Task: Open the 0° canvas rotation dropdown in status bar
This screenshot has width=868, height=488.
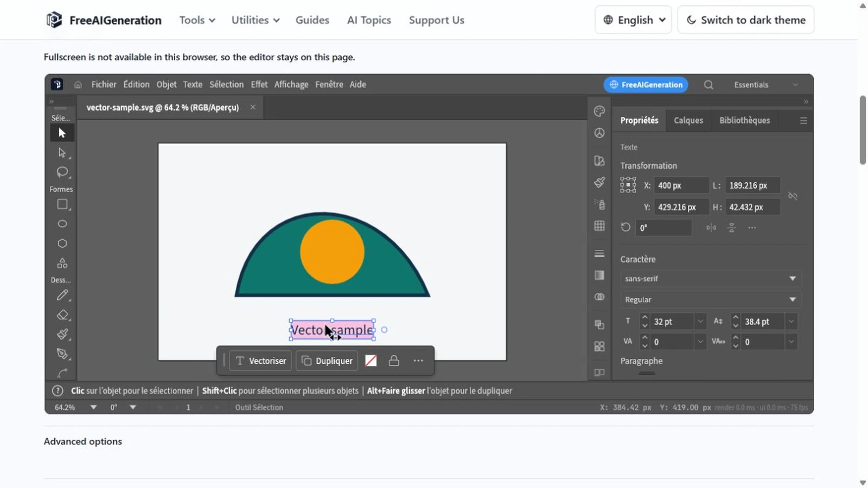Action: tap(133, 407)
